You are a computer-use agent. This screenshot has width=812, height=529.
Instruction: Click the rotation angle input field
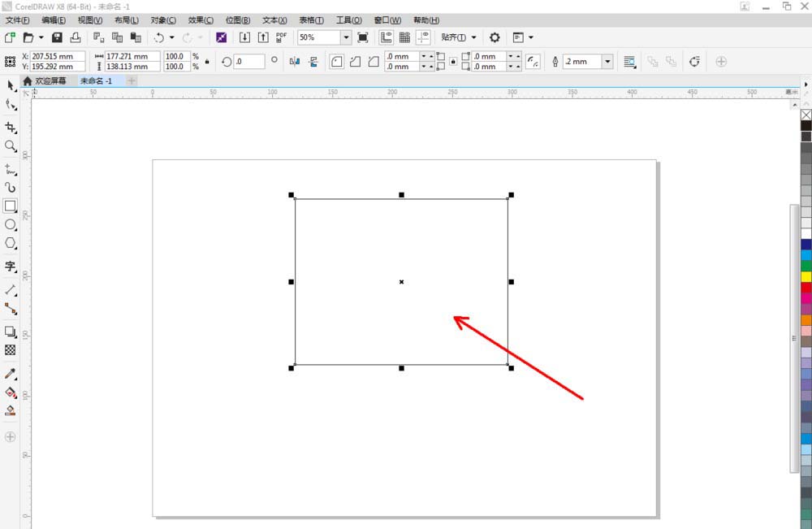click(x=249, y=62)
